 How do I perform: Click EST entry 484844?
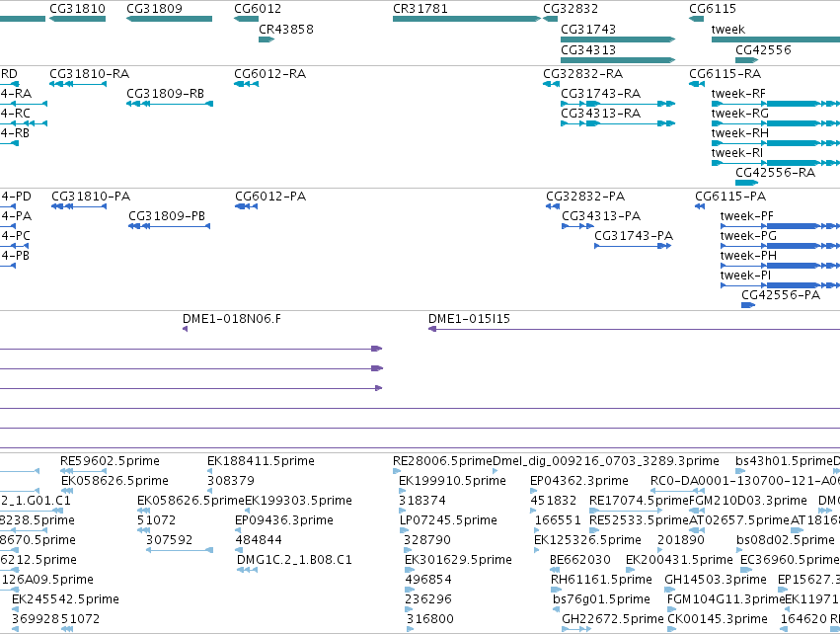point(259,540)
